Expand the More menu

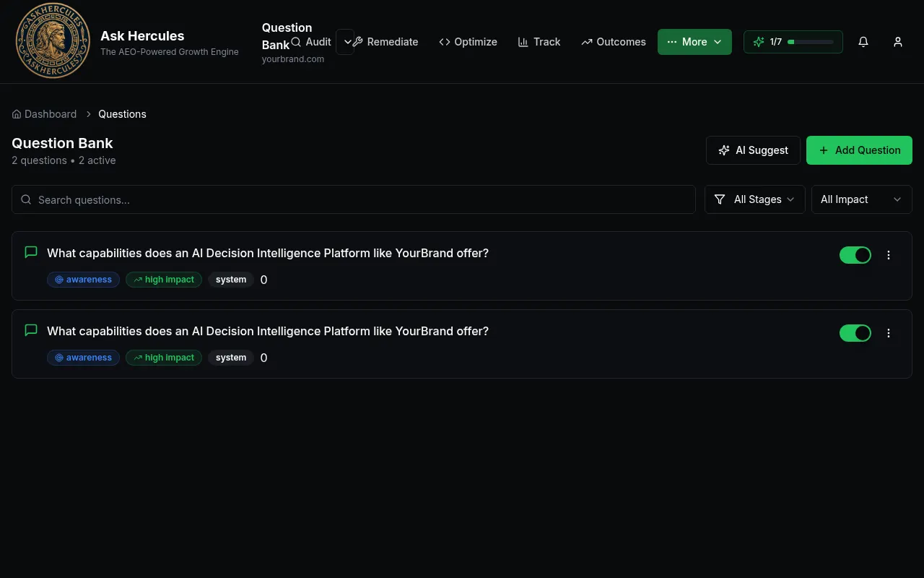(x=694, y=42)
